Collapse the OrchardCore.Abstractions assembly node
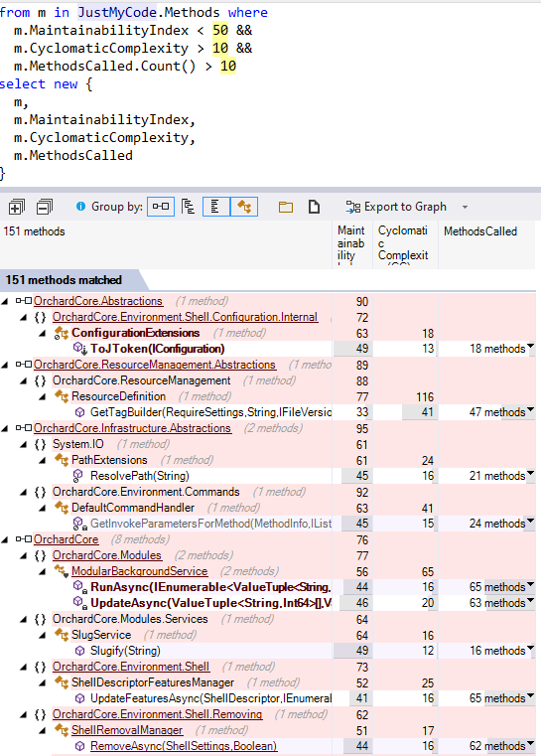 point(5,301)
